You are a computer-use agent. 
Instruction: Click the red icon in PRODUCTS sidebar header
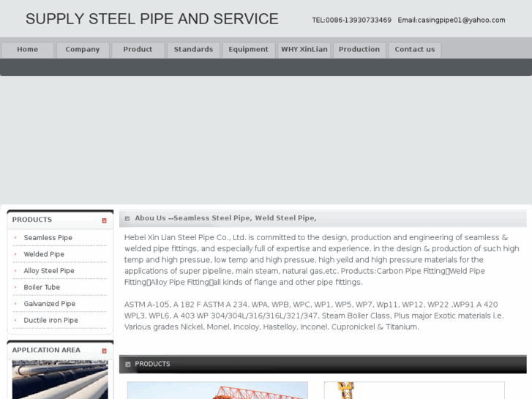[x=104, y=220]
